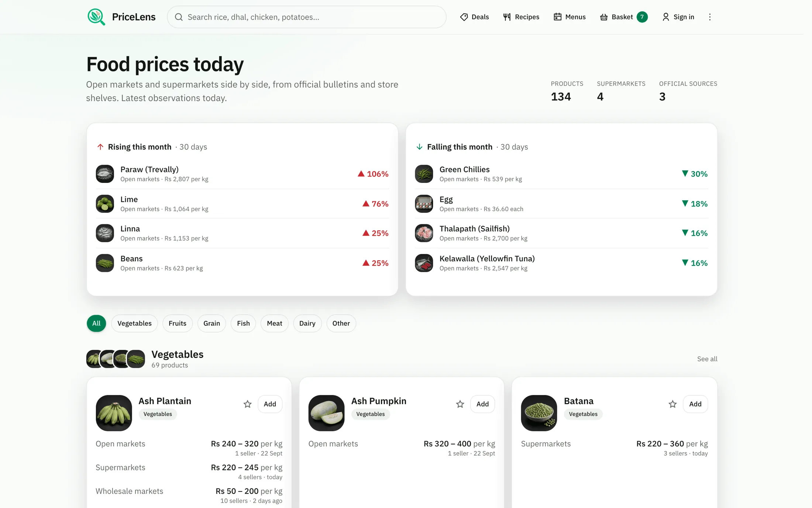This screenshot has width=812, height=508.
Task: Click the Sign in link
Action: click(x=678, y=17)
